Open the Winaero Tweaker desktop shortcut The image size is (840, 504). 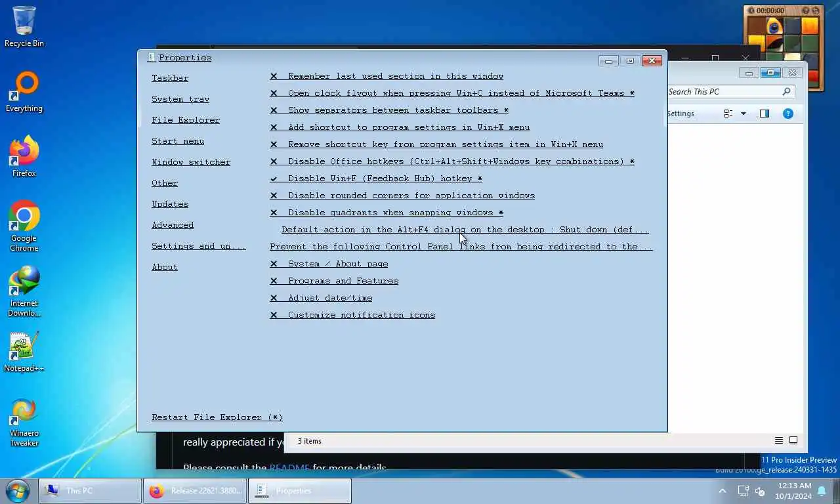click(x=24, y=421)
